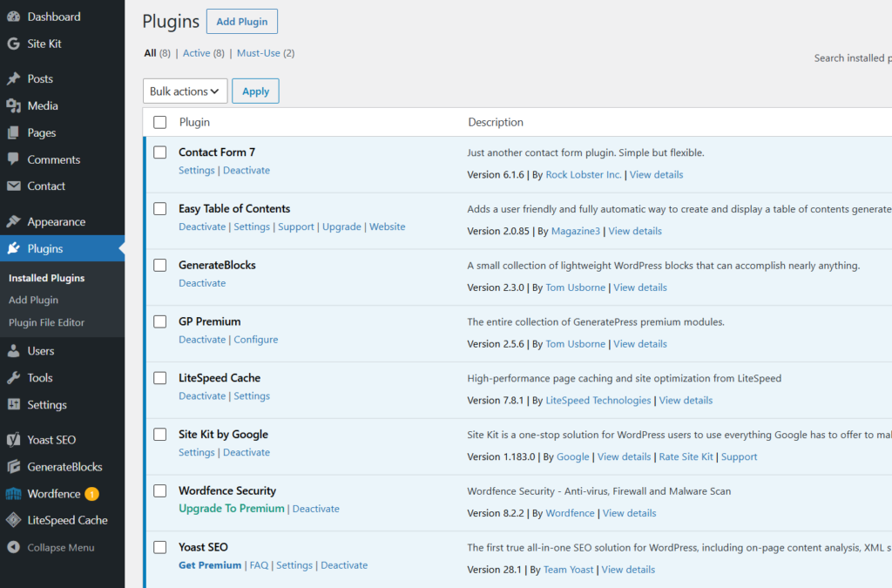This screenshot has width=892, height=588.
Task: Open Contact Form 7 Settings link
Action: (x=197, y=170)
